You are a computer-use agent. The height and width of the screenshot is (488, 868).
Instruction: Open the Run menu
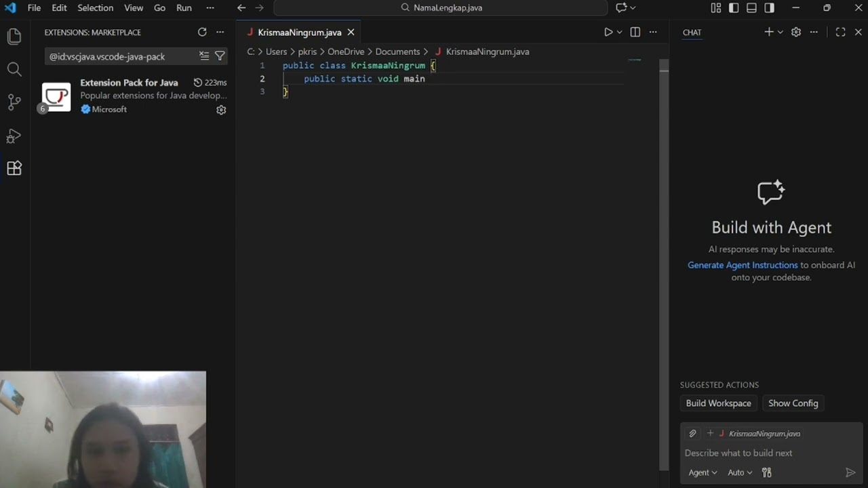point(184,8)
